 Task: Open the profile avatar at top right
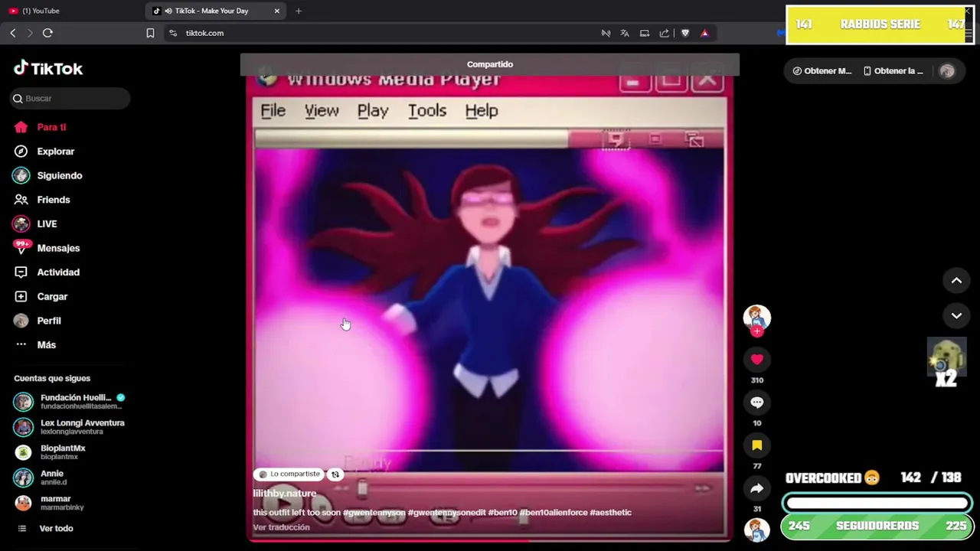point(947,71)
